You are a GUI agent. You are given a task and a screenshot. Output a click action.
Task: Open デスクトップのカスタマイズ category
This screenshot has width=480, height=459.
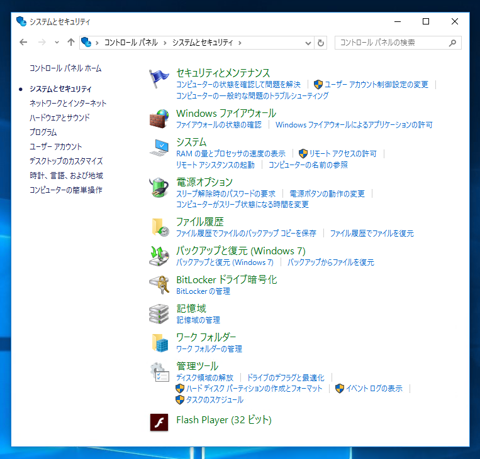pos(66,161)
